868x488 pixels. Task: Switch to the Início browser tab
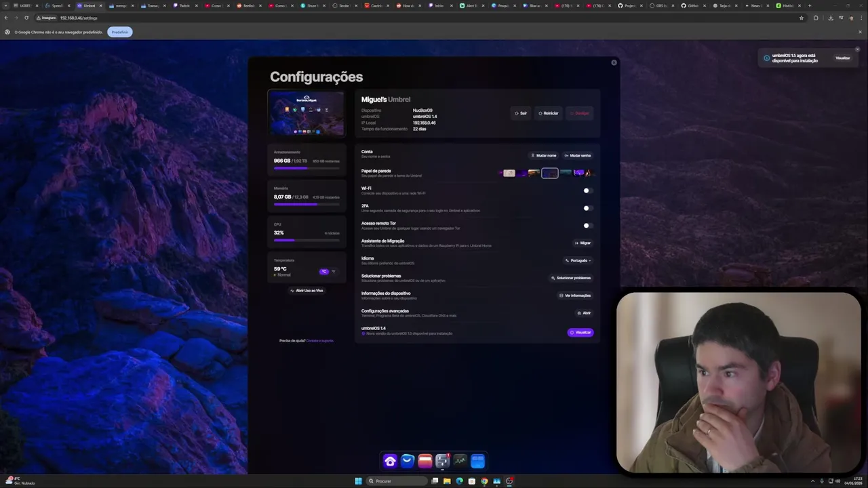[439, 5]
